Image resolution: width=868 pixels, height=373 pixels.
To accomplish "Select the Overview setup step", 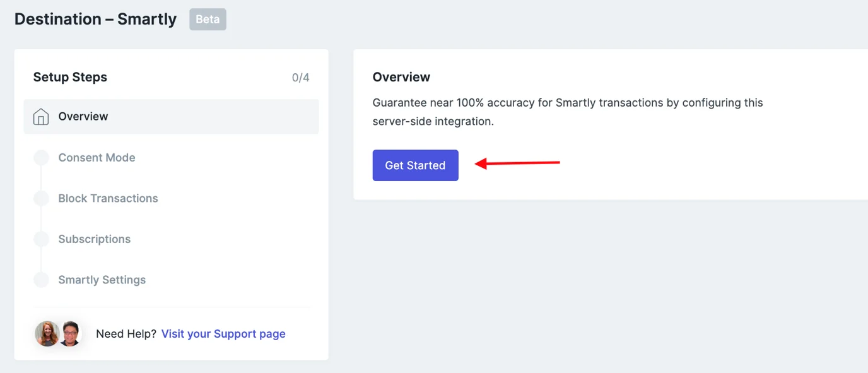I will coord(171,116).
